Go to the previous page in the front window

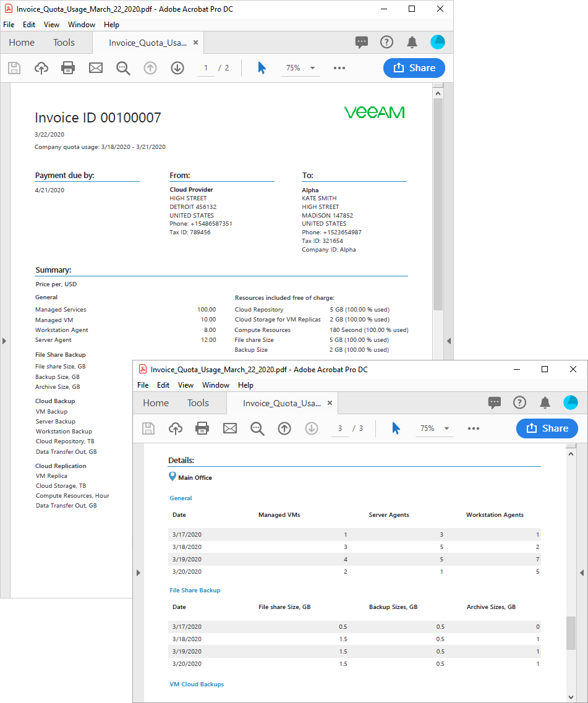284,428
